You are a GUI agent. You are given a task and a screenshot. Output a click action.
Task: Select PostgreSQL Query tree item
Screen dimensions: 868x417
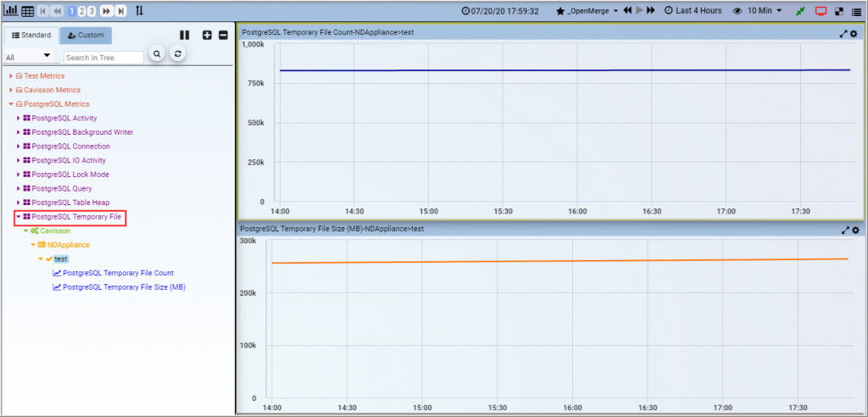coord(62,188)
